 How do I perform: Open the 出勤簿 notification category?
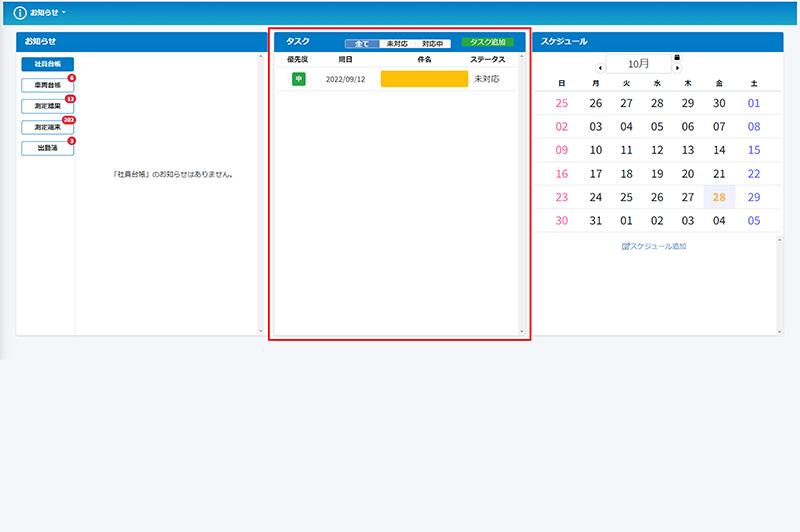(47, 148)
